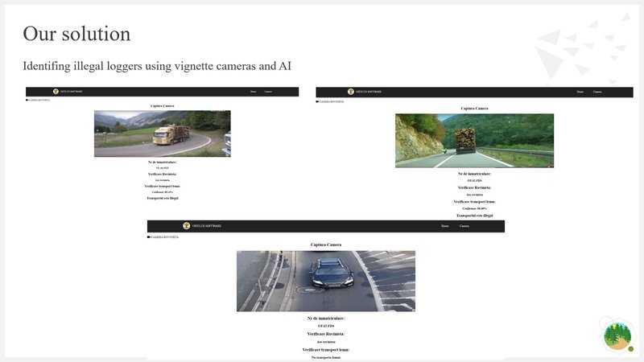Click "Captura Camera" heading in bottom screenshot
644x362 pixels.
coord(326,245)
